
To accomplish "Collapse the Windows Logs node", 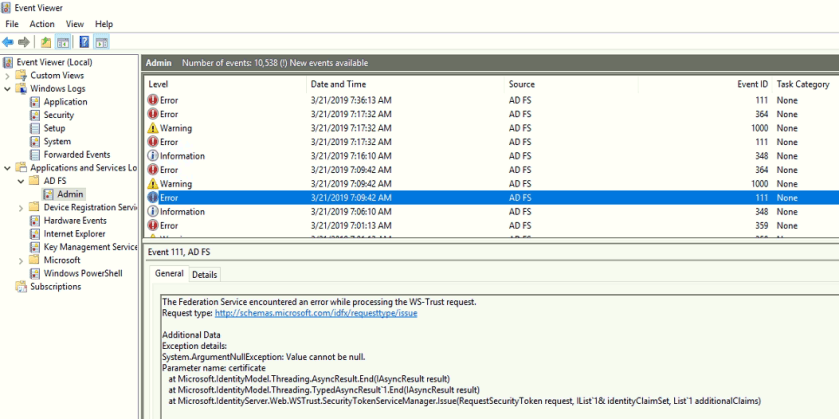I will [x=8, y=89].
